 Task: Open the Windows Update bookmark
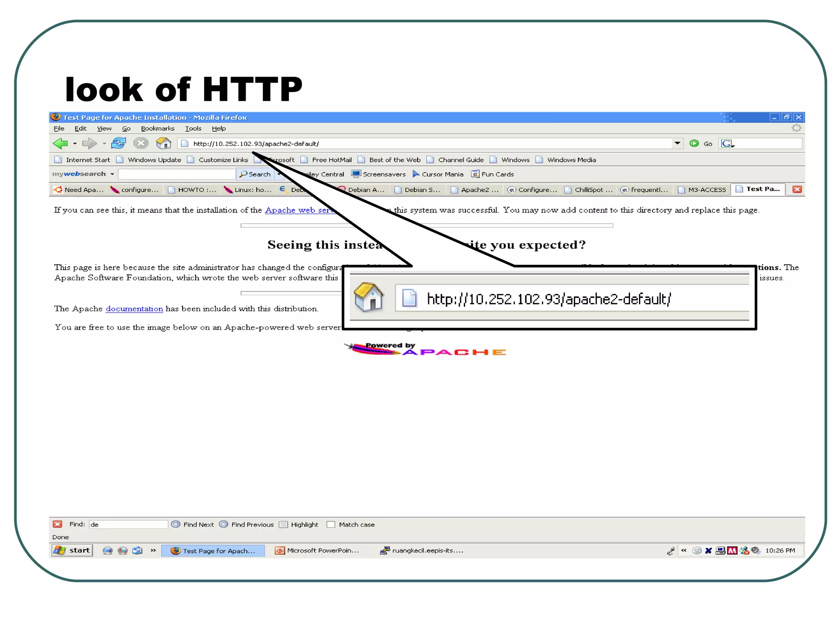tap(148, 160)
